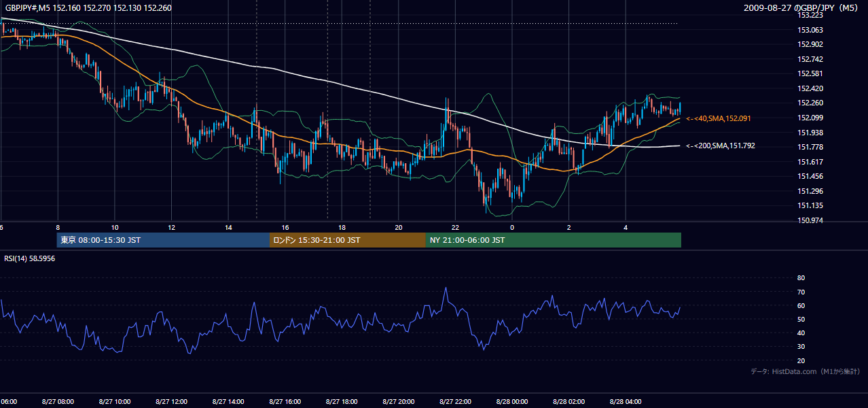The width and height of the screenshot is (868, 408).
Task: Click the 8/27 10:00 time axis label
Action: coord(115,401)
